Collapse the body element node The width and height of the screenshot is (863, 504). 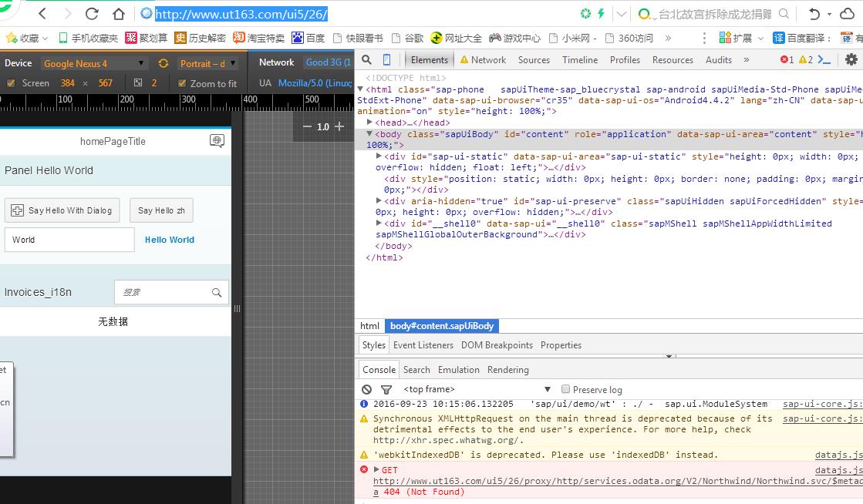[370, 133]
